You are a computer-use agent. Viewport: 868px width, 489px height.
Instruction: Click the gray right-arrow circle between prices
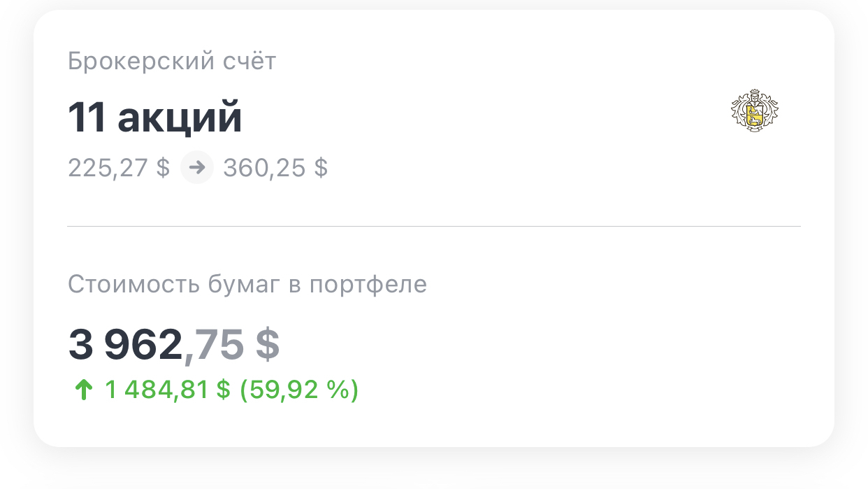pyautogui.click(x=196, y=168)
